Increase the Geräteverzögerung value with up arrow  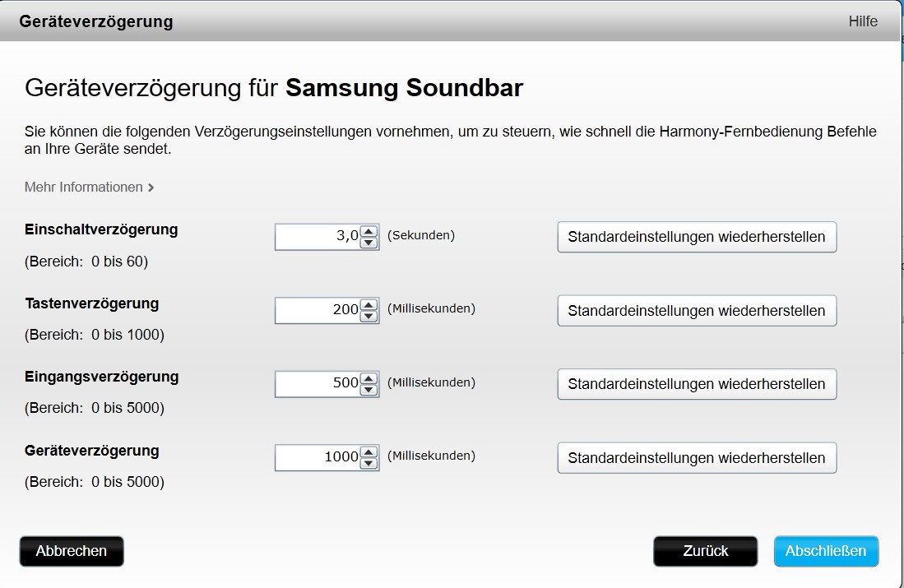(x=369, y=452)
